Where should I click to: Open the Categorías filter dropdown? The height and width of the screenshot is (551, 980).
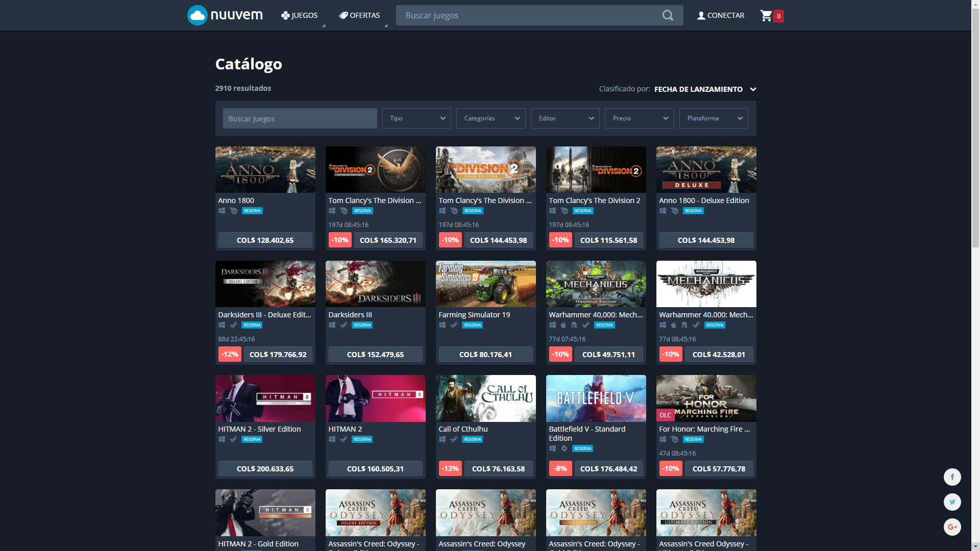(490, 118)
